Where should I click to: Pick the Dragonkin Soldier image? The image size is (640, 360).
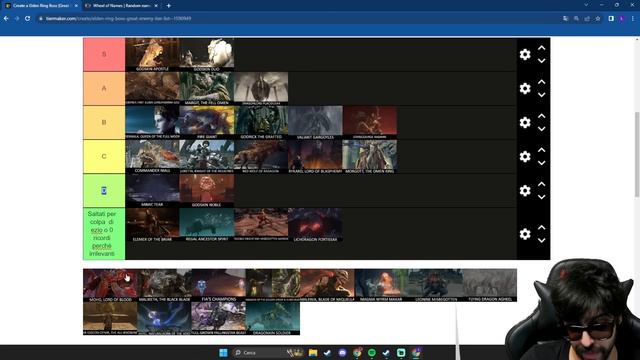coord(273,318)
